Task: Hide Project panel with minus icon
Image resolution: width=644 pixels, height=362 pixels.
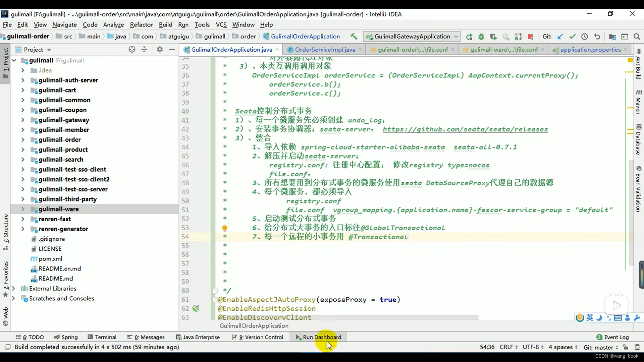Action: pyautogui.click(x=172, y=50)
